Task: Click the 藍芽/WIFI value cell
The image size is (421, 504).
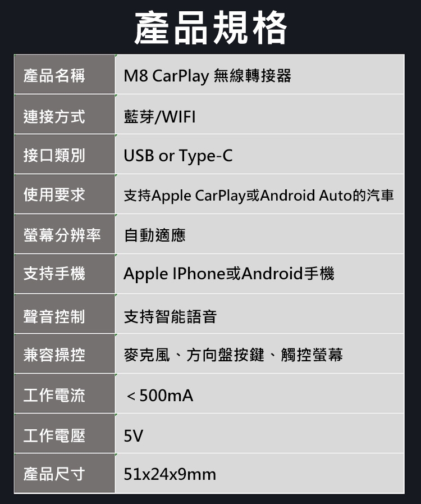Action: click(x=259, y=114)
